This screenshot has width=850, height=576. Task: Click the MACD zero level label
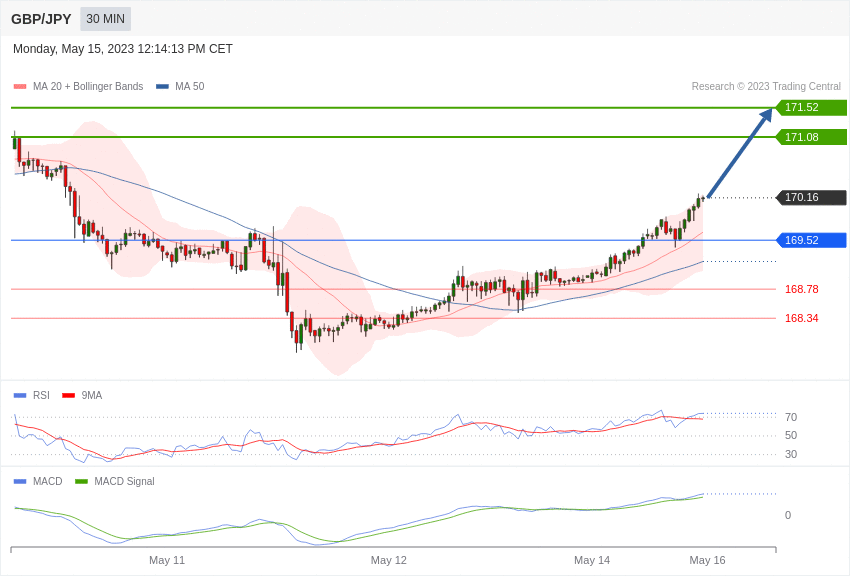(788, 515)
